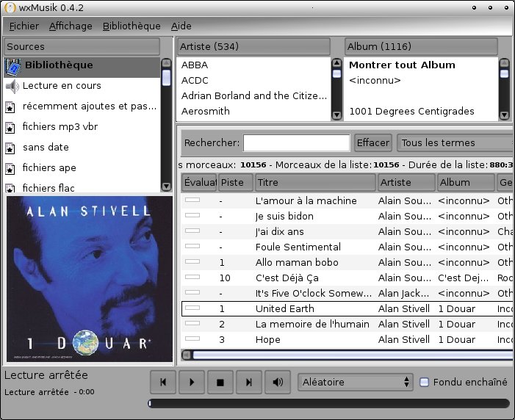The image size is (515, 420).
Task: Click the playlist icon for fichiers flac
Action: tap(10, 188)
